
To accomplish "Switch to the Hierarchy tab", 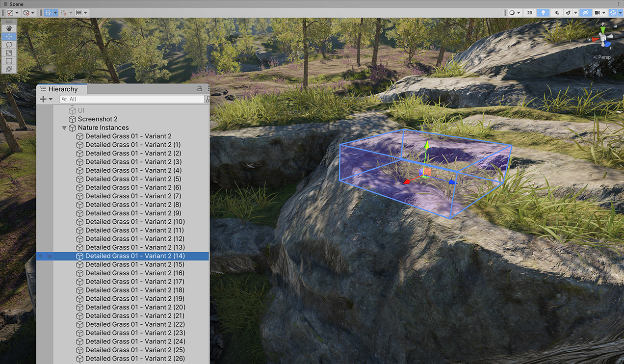I will [62, 89].
